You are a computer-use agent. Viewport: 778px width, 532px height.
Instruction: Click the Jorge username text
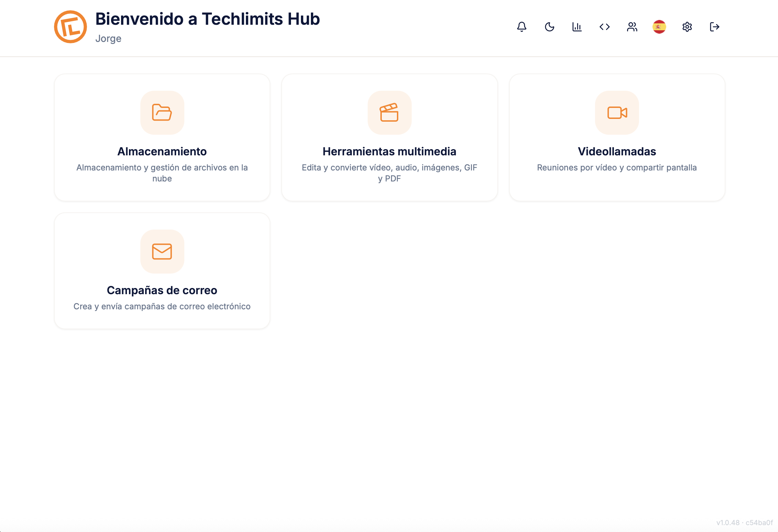click(108, 38)
